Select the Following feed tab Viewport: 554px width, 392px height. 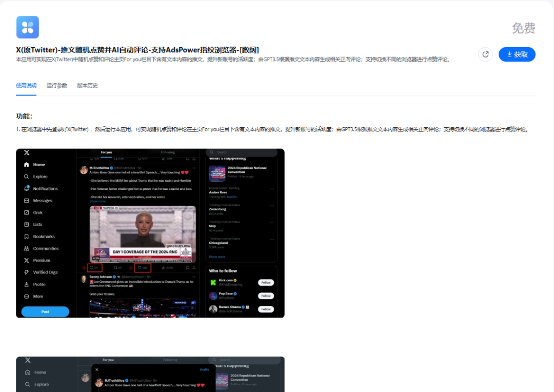click(168, 152)
